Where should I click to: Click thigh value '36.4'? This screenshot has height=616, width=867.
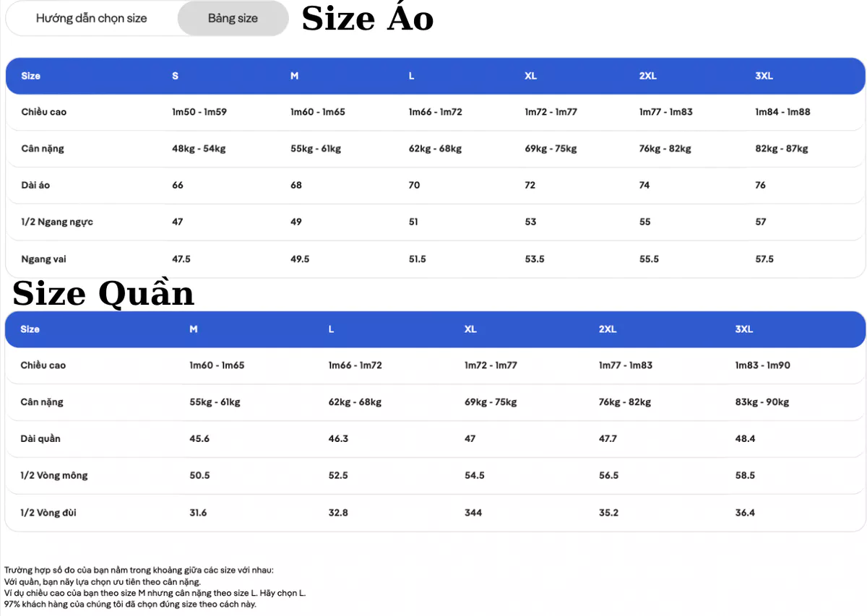point(745,513)
